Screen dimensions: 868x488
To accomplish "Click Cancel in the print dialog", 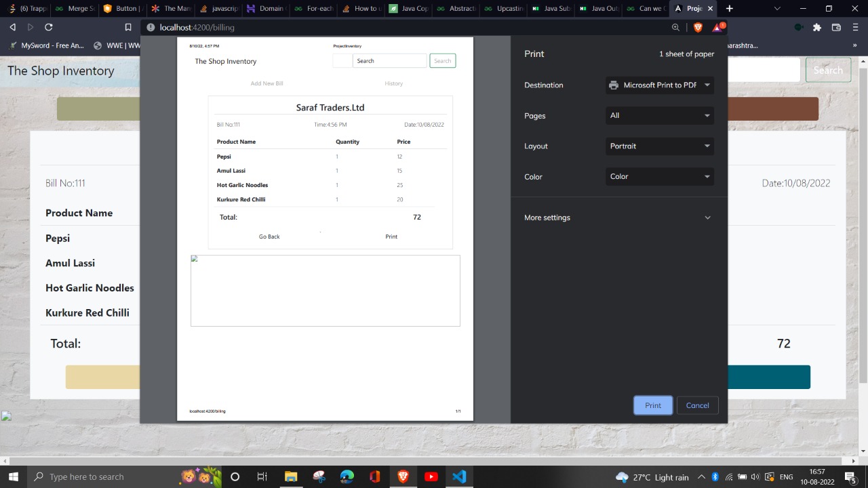I will pos(697,405).
